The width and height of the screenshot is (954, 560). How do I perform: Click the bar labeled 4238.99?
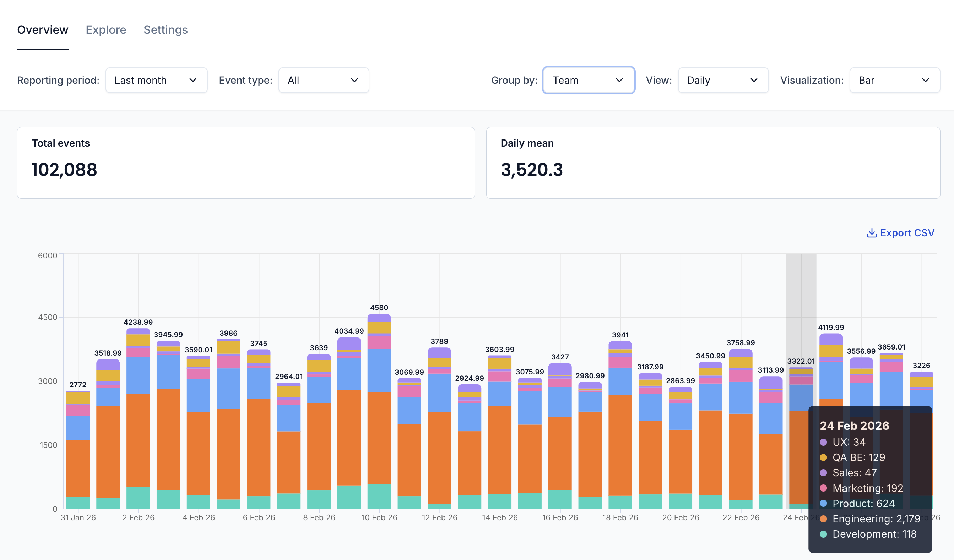coord(138,418)
